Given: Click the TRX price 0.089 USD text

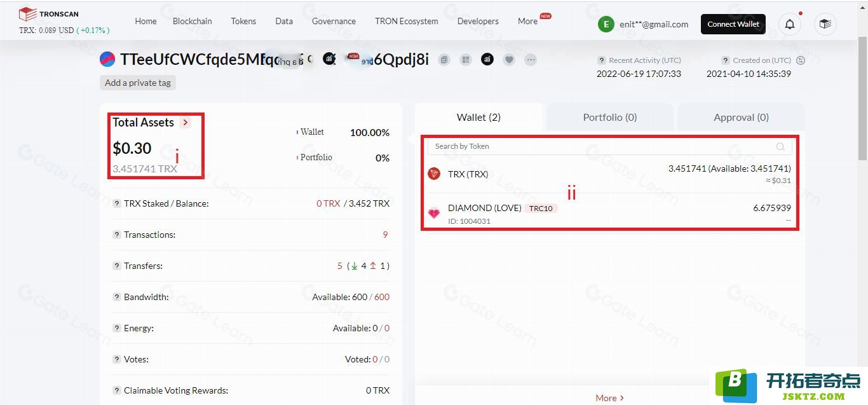Looking at the screenshot, I should tap(46, 30).
